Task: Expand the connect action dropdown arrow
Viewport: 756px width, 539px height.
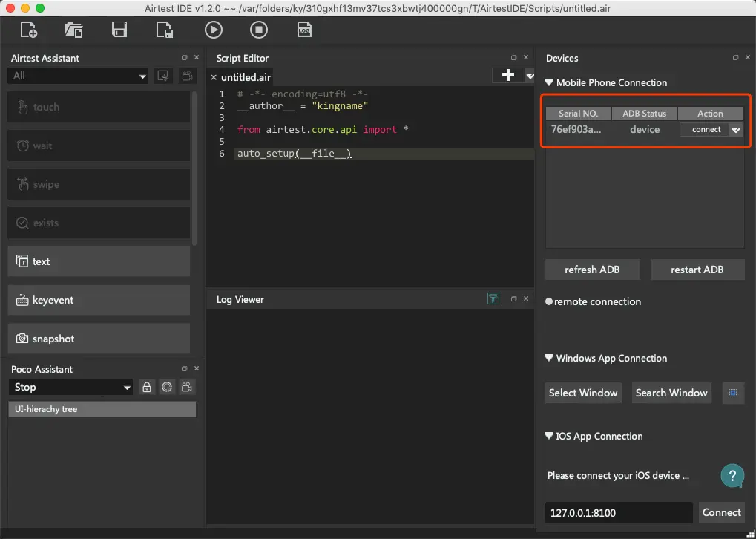Action: pyautogui.click(x=735, y=130)
